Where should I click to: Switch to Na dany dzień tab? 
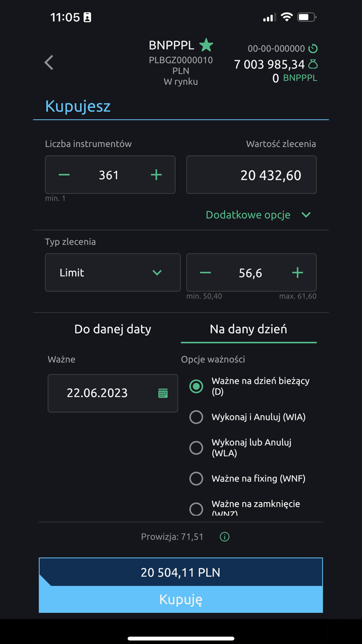pyautogui.click(x=248, y=329)
